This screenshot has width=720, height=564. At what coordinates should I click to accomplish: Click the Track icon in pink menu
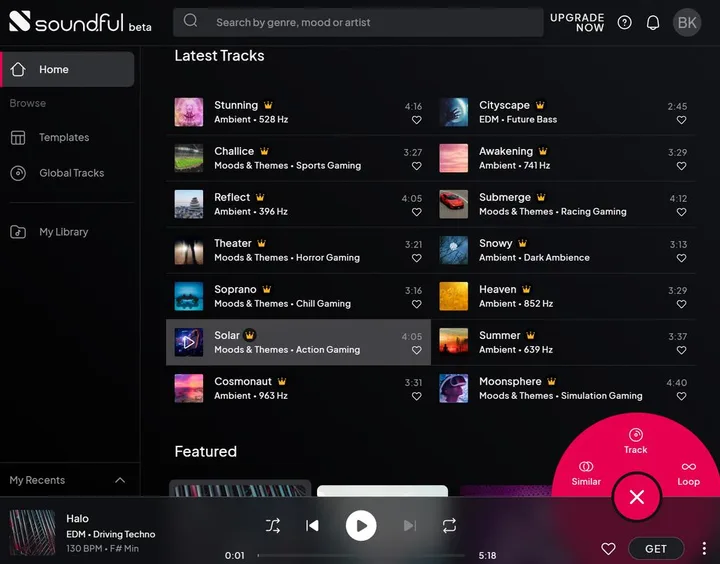(636, 434)
